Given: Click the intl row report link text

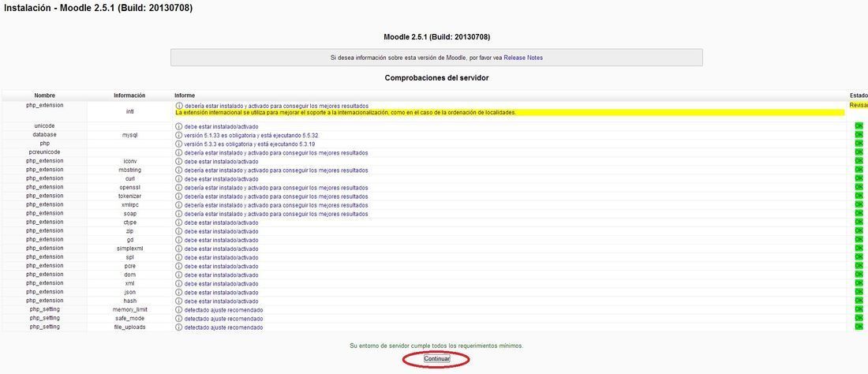Looking at the screenshot, I should (x=276, y=106).
